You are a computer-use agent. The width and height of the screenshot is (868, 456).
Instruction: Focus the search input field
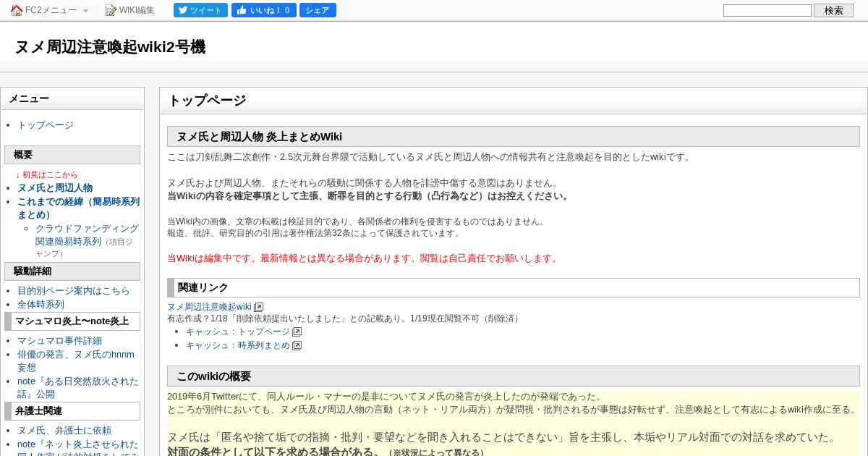(x=767, y=10)
